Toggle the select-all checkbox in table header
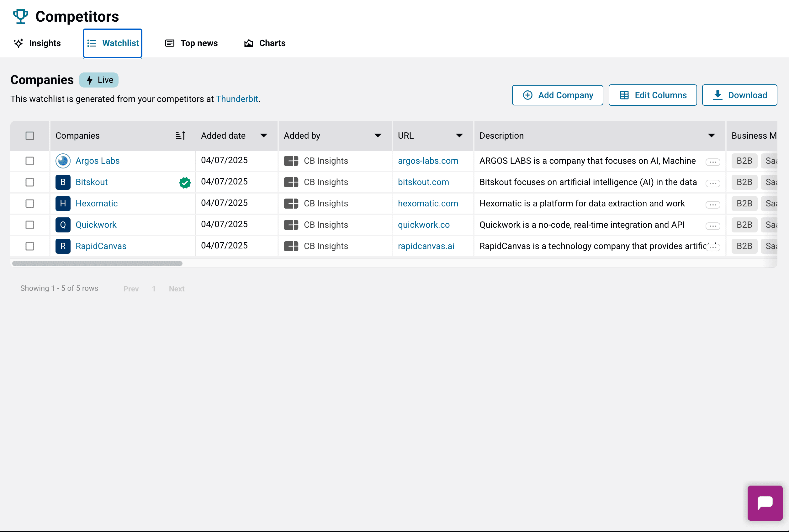The image size is (789, 532). (30, 136)
